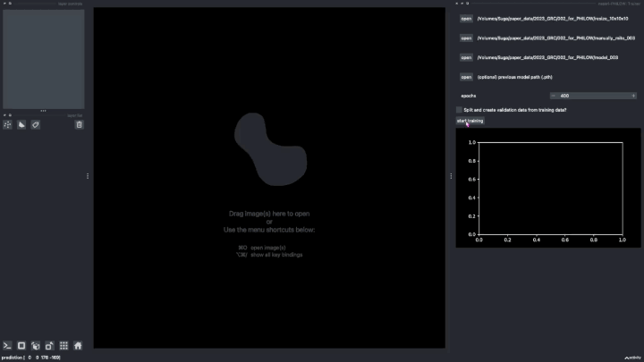
Task: Click 'show all key bindings' hint
Action: pyautogui.click(x=276, y=255)
